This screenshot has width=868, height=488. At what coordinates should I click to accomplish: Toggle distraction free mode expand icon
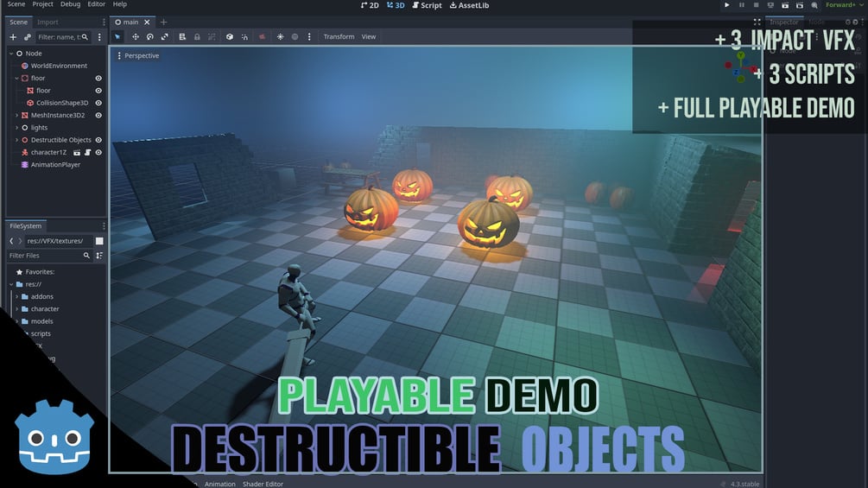click(757, 22)
